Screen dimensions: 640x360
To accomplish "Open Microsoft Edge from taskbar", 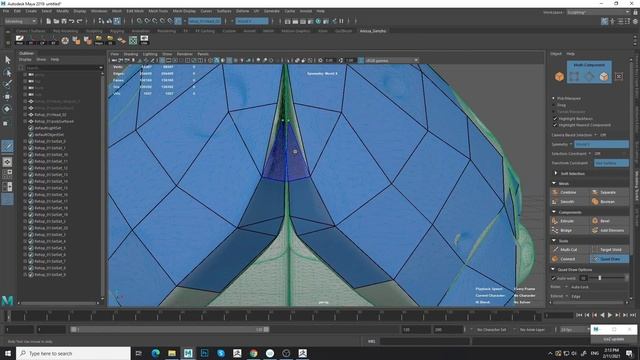I will (156, 353).
